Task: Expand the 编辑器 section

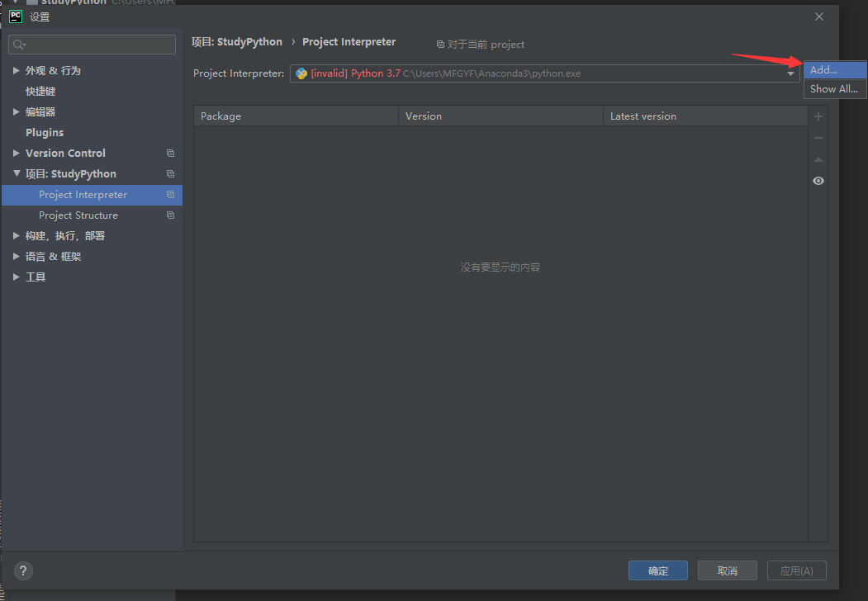Action: tap(16, 111)
